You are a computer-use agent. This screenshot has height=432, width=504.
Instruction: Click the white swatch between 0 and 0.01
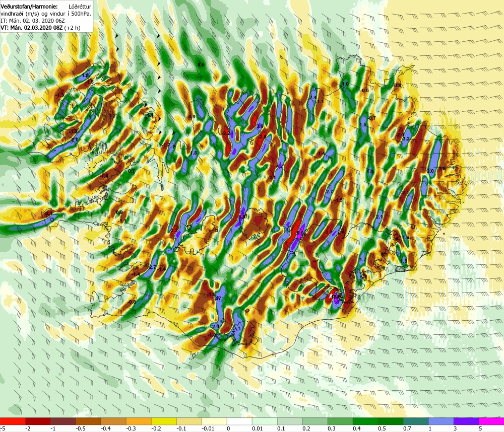coord(239,421)
